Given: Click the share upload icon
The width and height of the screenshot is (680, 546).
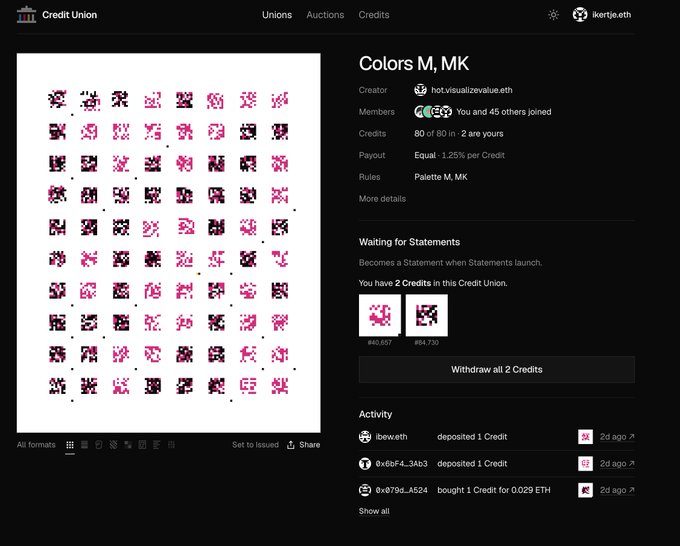Looking at the screenshot, I should click(x=291, y=445).
